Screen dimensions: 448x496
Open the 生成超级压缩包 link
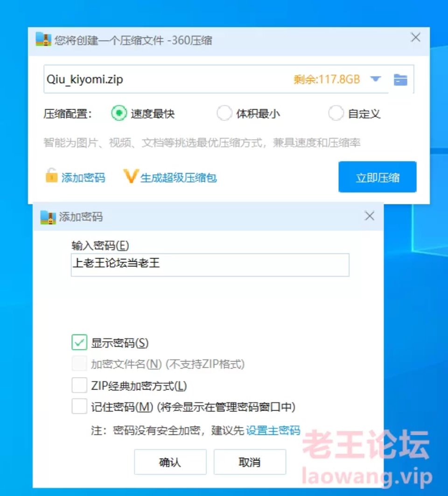click(x=178, y=178)
